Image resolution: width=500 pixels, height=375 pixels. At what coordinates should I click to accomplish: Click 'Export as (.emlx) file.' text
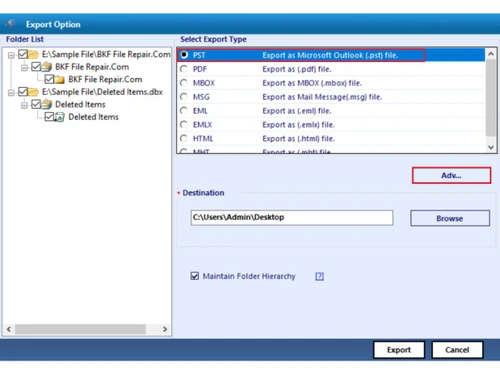pos(298,125)
